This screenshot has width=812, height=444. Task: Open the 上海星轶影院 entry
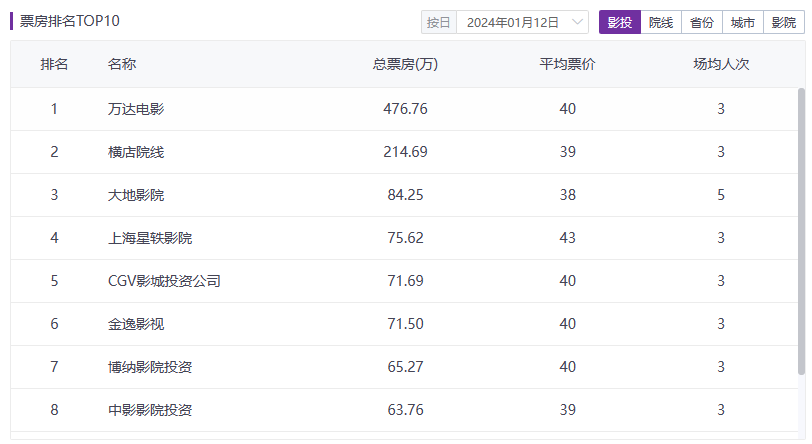pyautogui.click(x=150, y=238)
